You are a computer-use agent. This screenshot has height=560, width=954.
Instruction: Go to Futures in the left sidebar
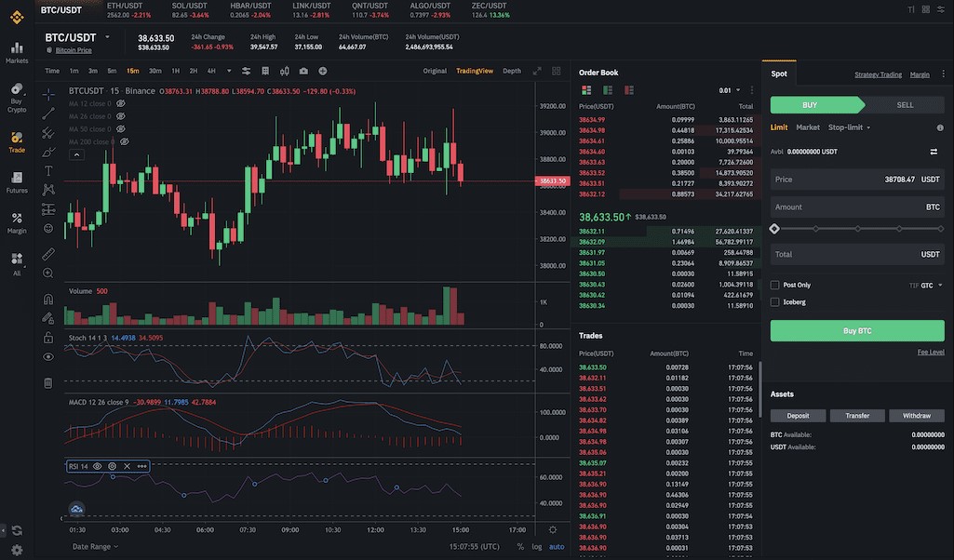point(17,181)
